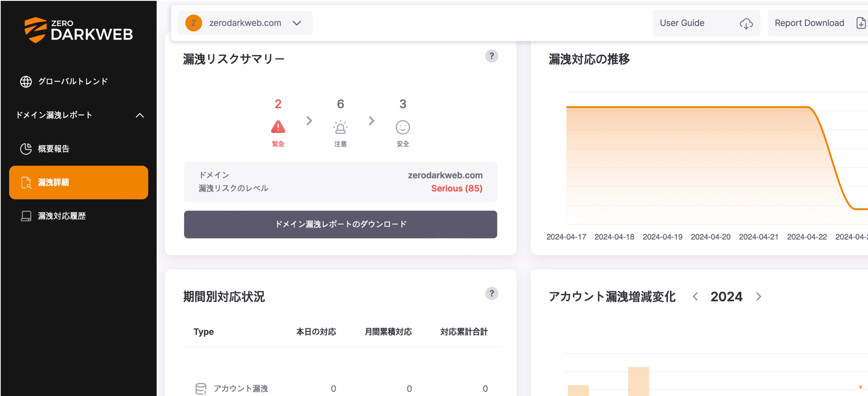Go to previous year in アカウント漏洩増減変化
The width and height of the screenshot is (868, 396).
coord(695,297)
